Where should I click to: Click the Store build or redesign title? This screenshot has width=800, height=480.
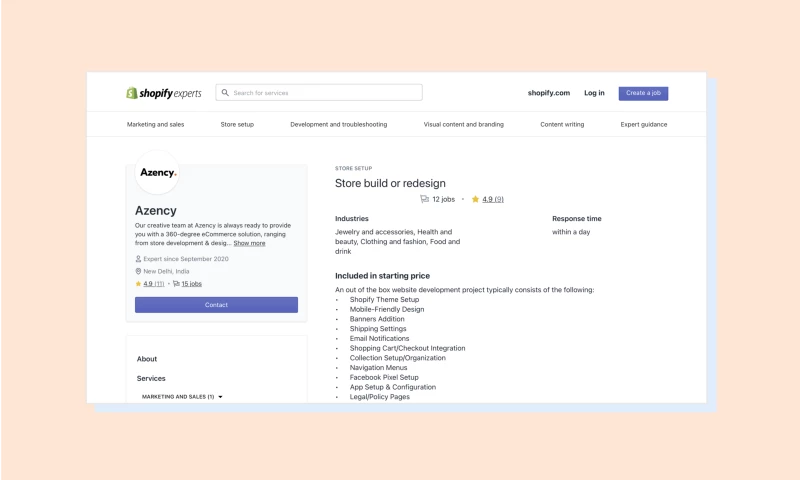pyautogui.click(x=390, y=183)
